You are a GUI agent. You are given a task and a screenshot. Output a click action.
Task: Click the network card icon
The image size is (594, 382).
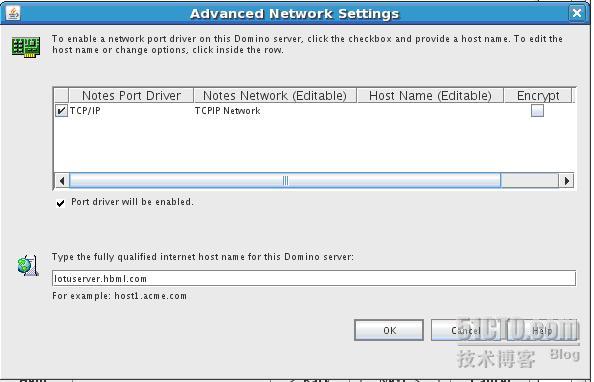(26, 47)
